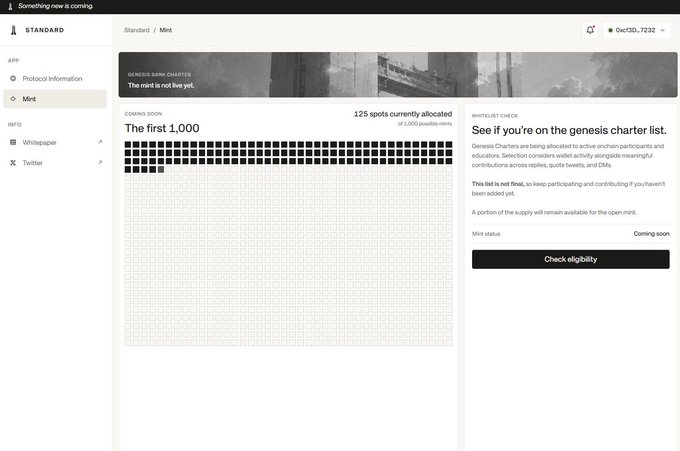Click the tower icon in top announcement bar
This screenshot has width=680, height=451.
[x=10, y=7]
